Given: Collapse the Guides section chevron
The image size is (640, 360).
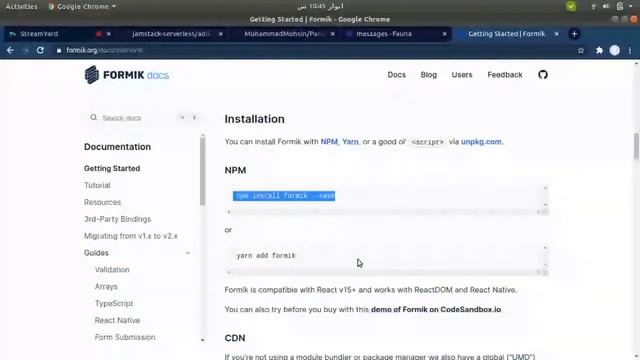Looking at the screenshot, I should coord(188,253).
